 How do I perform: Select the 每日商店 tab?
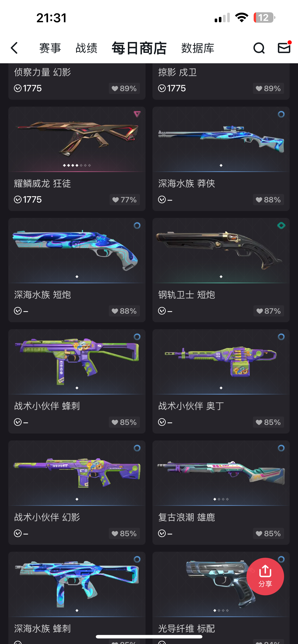[x=139, y=48]
